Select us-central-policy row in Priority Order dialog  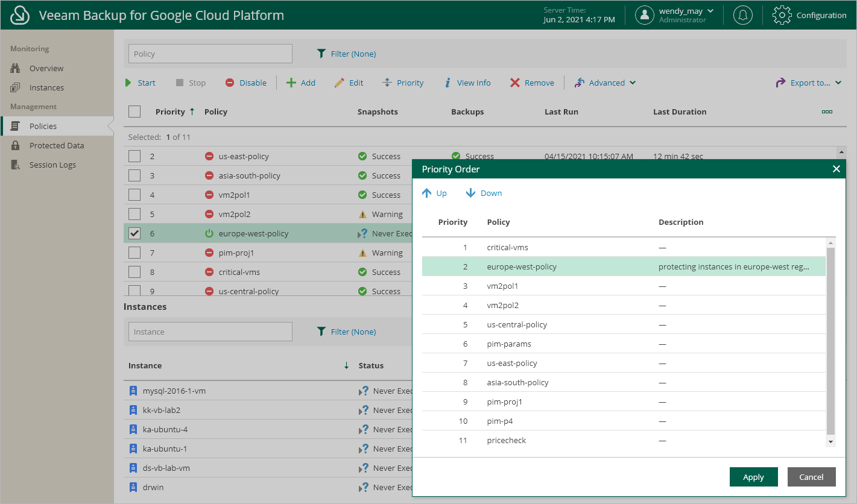pyautogui.click(x=624, y=324)
